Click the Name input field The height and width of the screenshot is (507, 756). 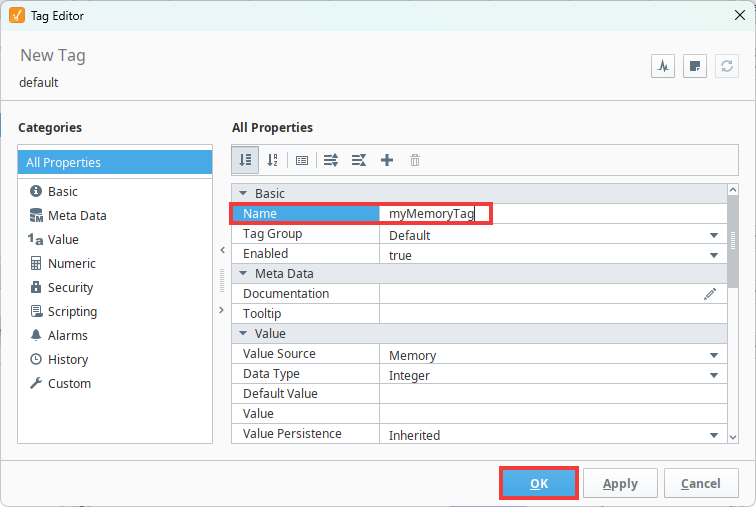[x=553, y=213]
